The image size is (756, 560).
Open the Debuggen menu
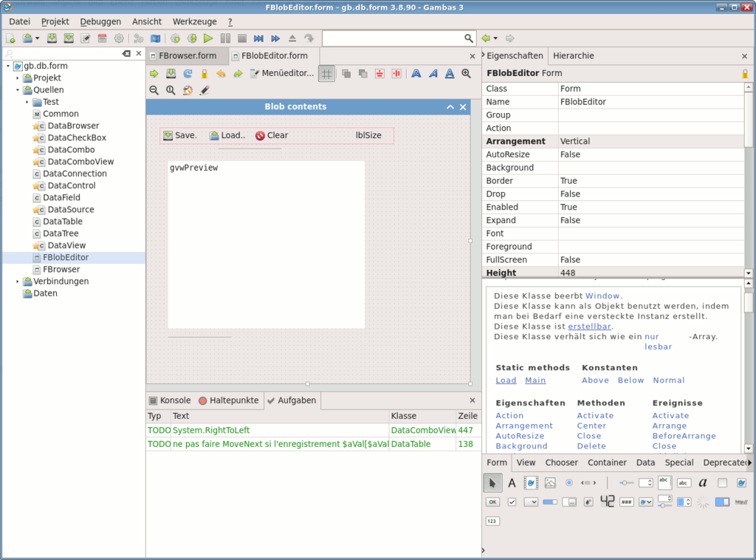[100, 21]
